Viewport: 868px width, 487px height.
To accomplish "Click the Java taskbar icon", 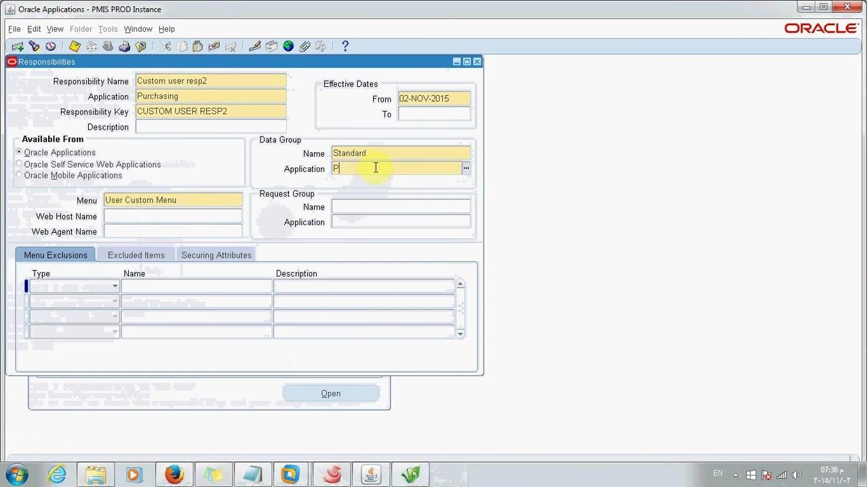I will pyautogui.click(x=370, y=474).
